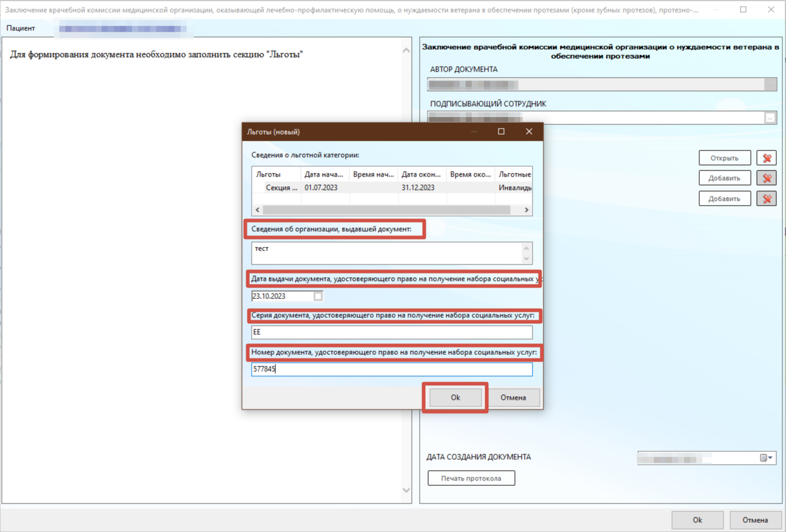Maximize the Льготы (новый) dialog
Screen dimensions: 786x532
coord(501,132)
